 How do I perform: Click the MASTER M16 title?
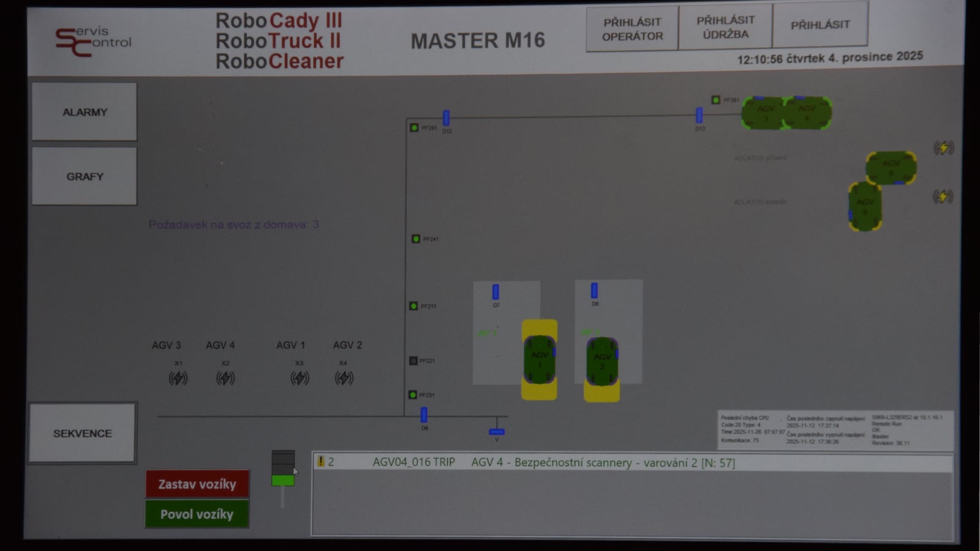[478, 40]
